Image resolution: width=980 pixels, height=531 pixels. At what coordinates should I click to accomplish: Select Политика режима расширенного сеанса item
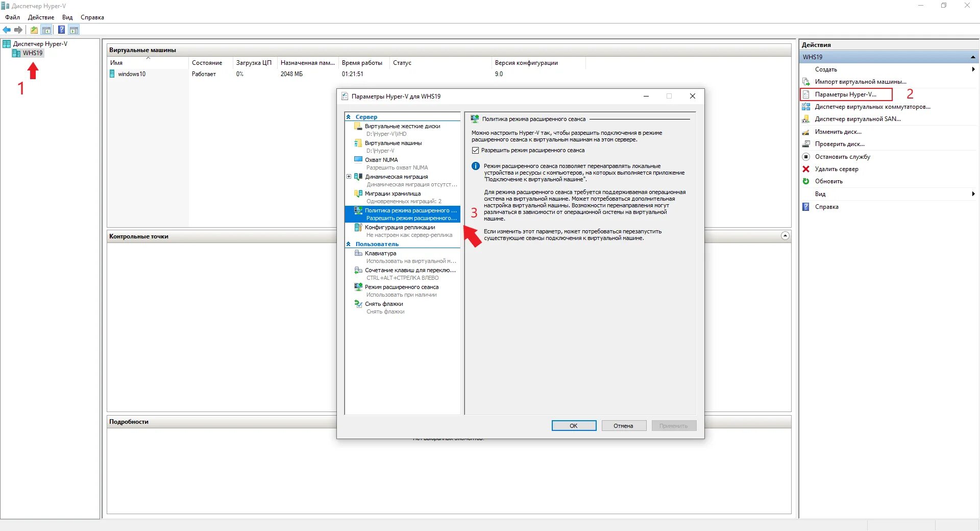coord(402,214)
